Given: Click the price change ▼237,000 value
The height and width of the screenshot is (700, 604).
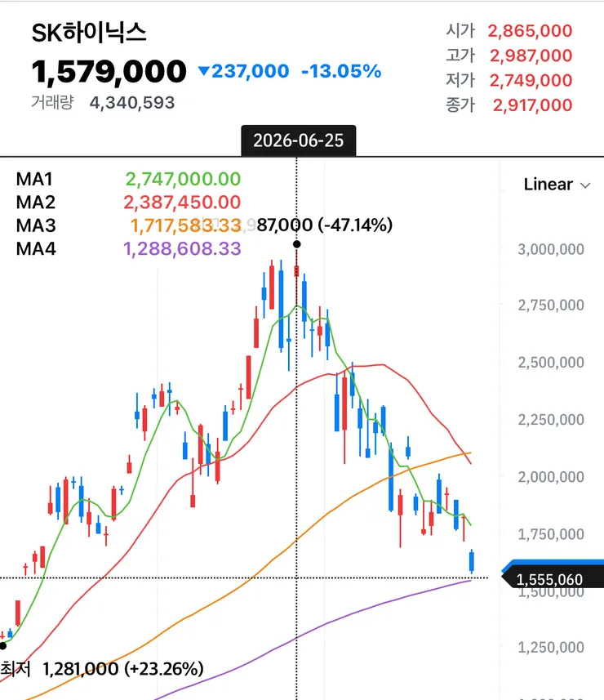Looking at the screenshot, I should tap(243, 71).
